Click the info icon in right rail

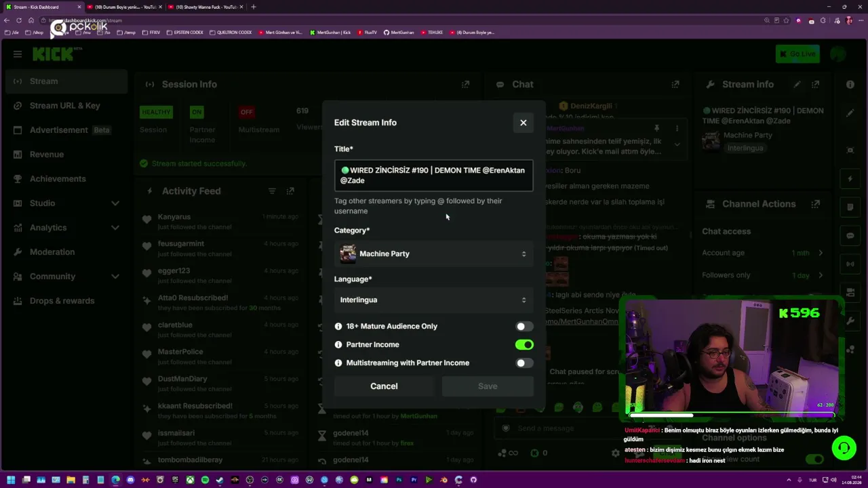[850, 85]
